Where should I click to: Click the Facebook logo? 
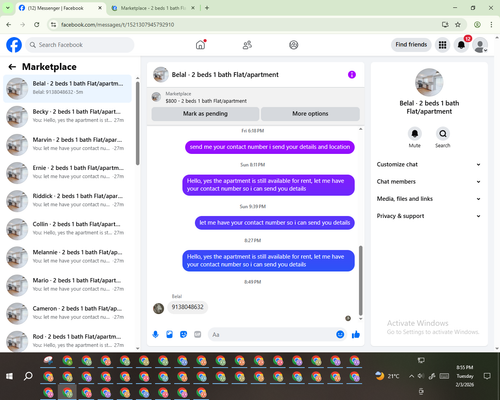(14, 45)
